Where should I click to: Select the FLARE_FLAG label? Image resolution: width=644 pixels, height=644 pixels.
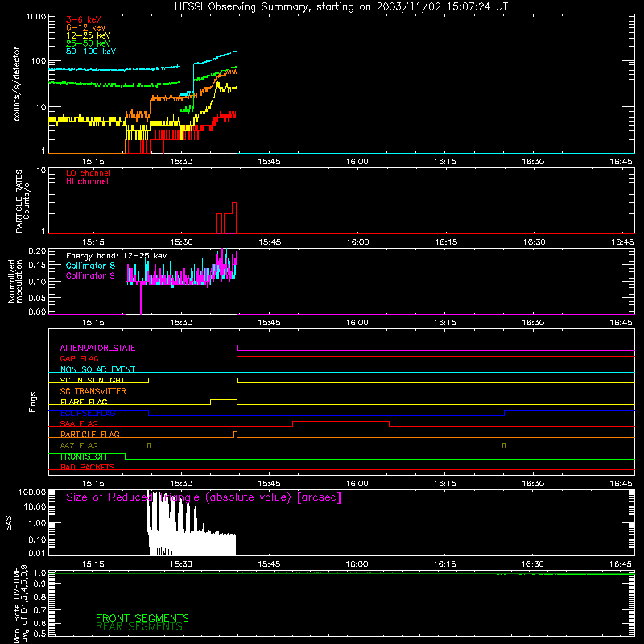tap(84, 402)
